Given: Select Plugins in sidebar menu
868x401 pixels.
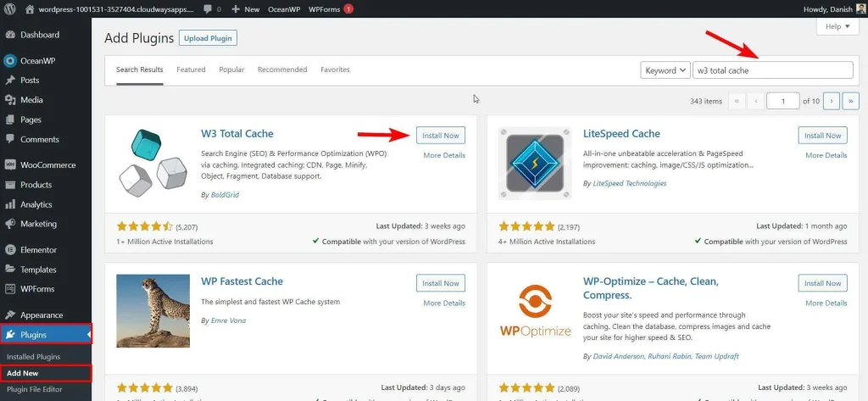Looking at the screenshot, I should click(46, 335).
